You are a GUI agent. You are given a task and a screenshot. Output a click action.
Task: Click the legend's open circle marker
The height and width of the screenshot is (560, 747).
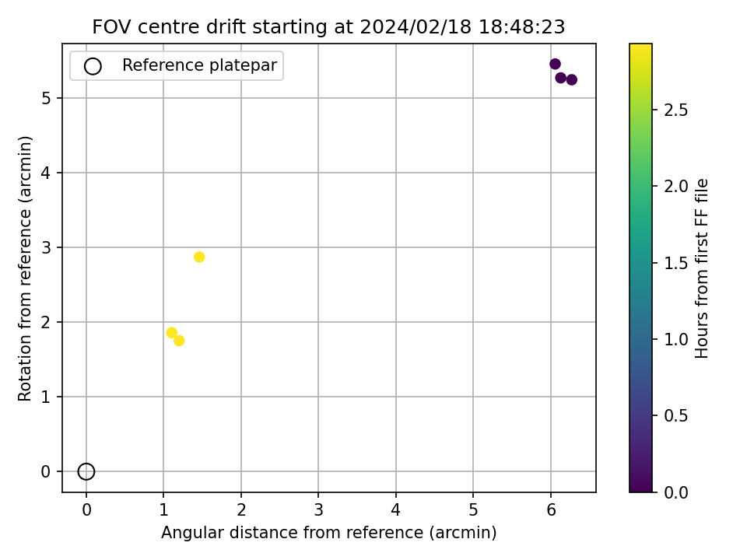tap(93, 66)
